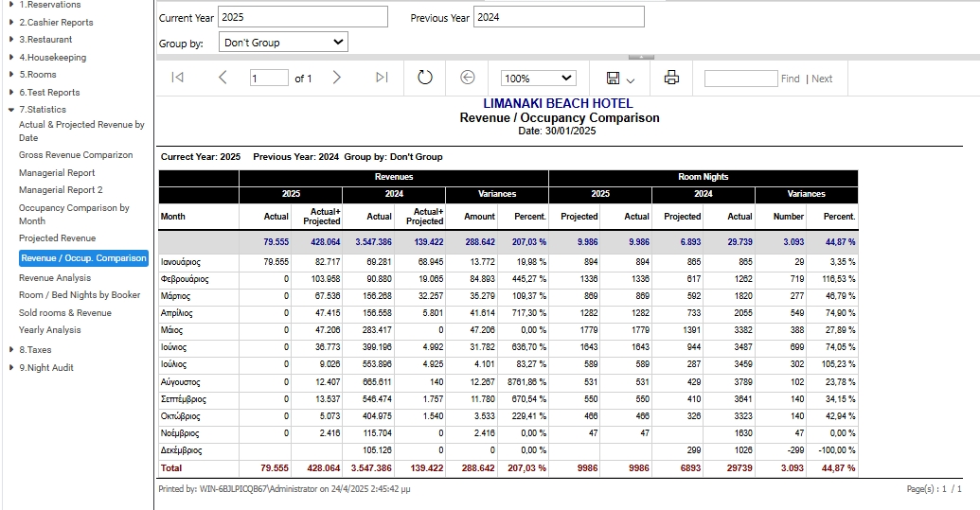Click the Find text search box
Screen dimensions: 980x510
point(740,78)
